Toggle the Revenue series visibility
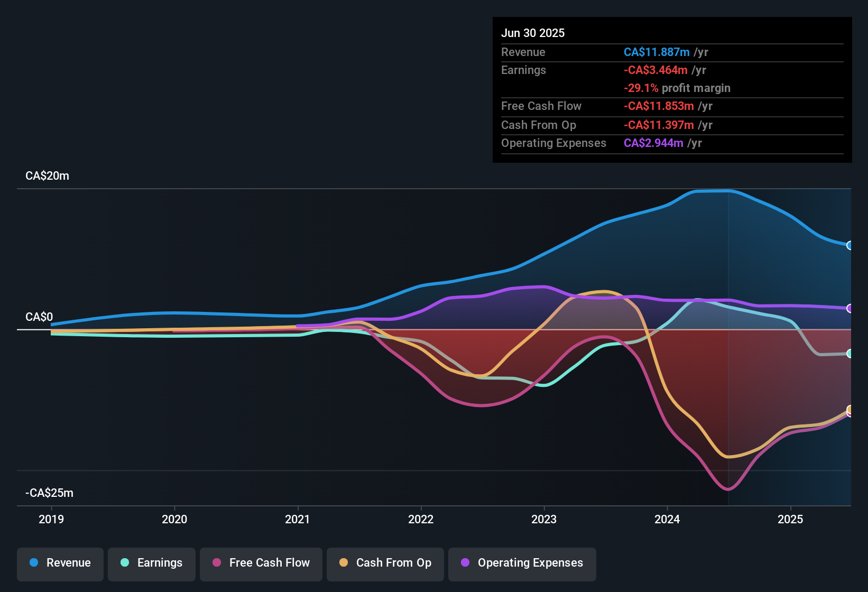 60,563
